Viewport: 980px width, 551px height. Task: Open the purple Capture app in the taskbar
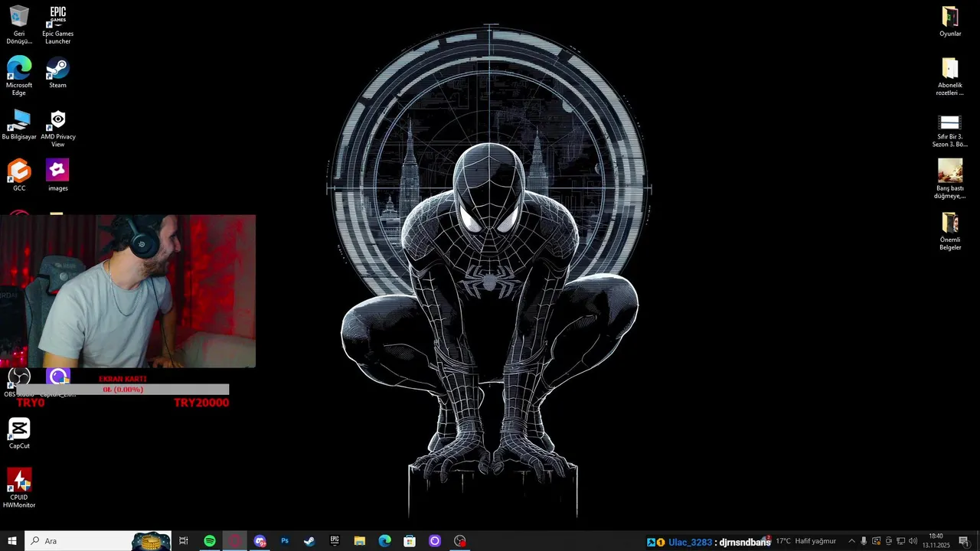coord(435,541)
